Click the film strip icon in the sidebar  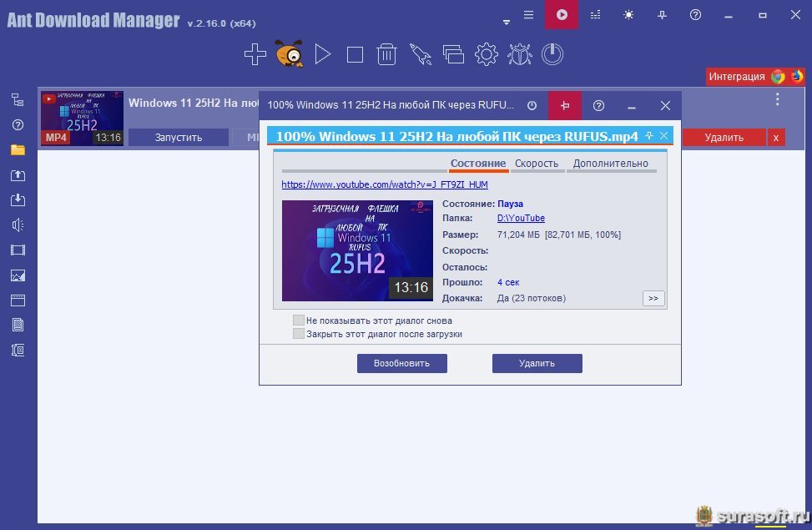coord(18,250)
